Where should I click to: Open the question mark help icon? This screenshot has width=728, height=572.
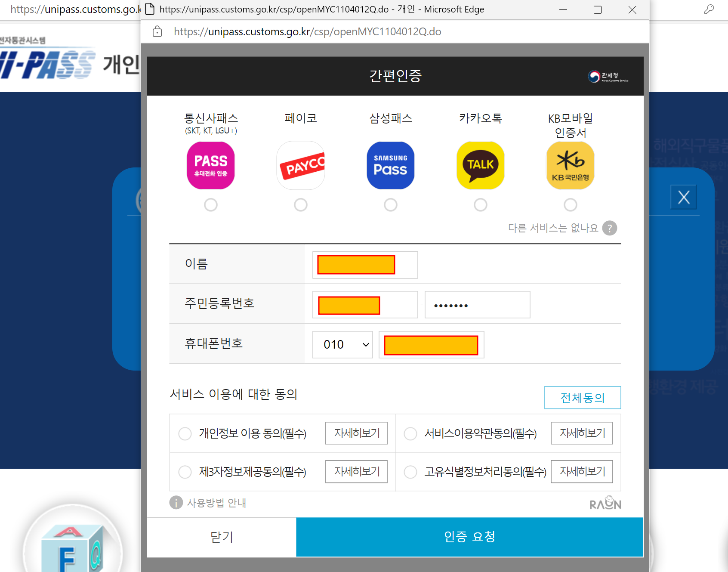pos(610,228)
